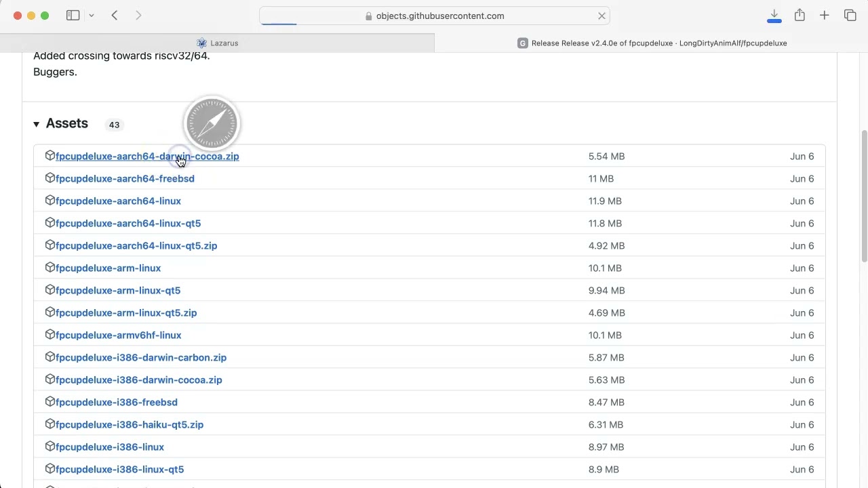
Task: Click package icon beside fpcupdeluxe-arm-linux
Action: [x=50, y=268]
